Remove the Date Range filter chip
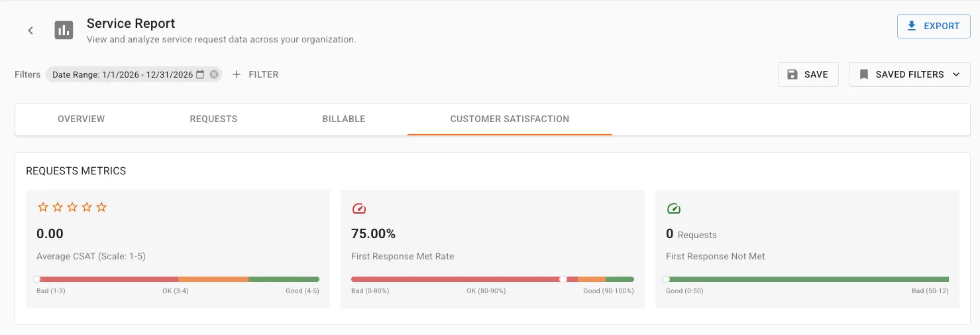The width and height of the screenshot is (980, 335). (214, 74)
